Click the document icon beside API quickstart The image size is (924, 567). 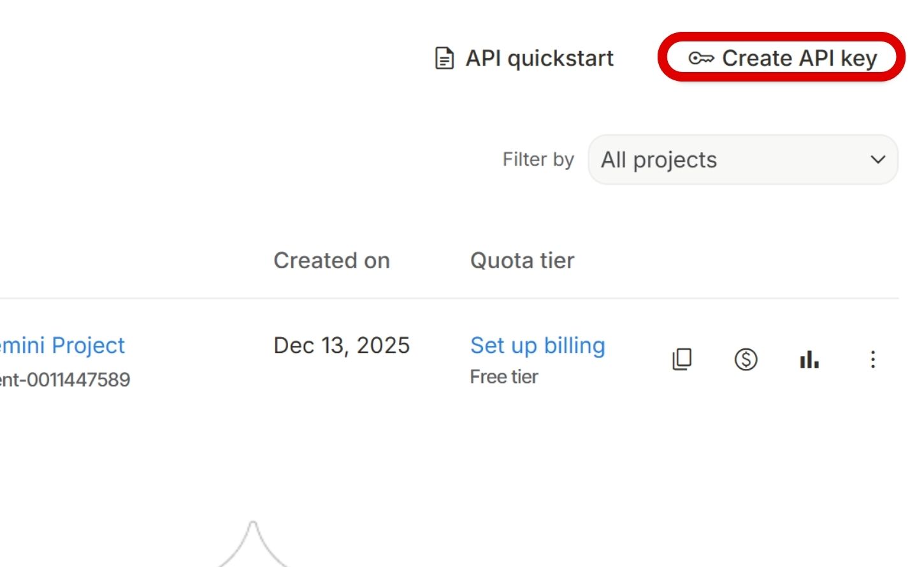click(444, 59)
